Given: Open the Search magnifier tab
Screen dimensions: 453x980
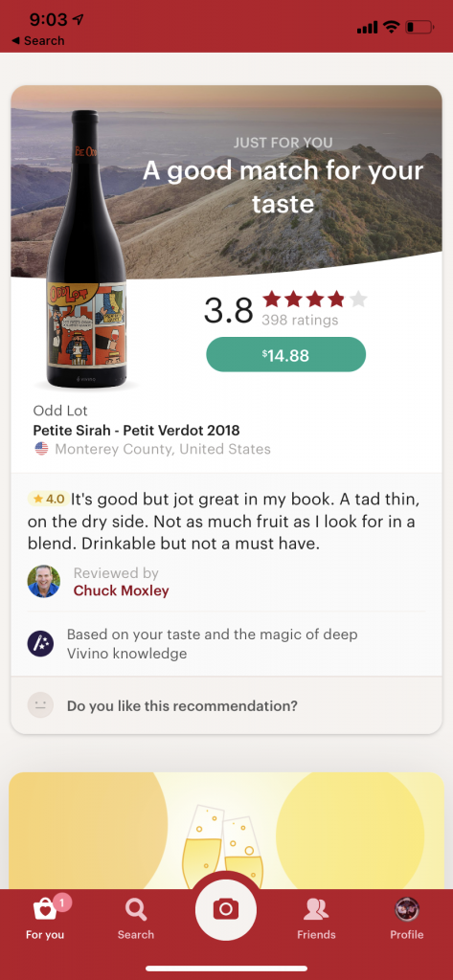Looking at the screenshot, I should click(x=136, y=909).
